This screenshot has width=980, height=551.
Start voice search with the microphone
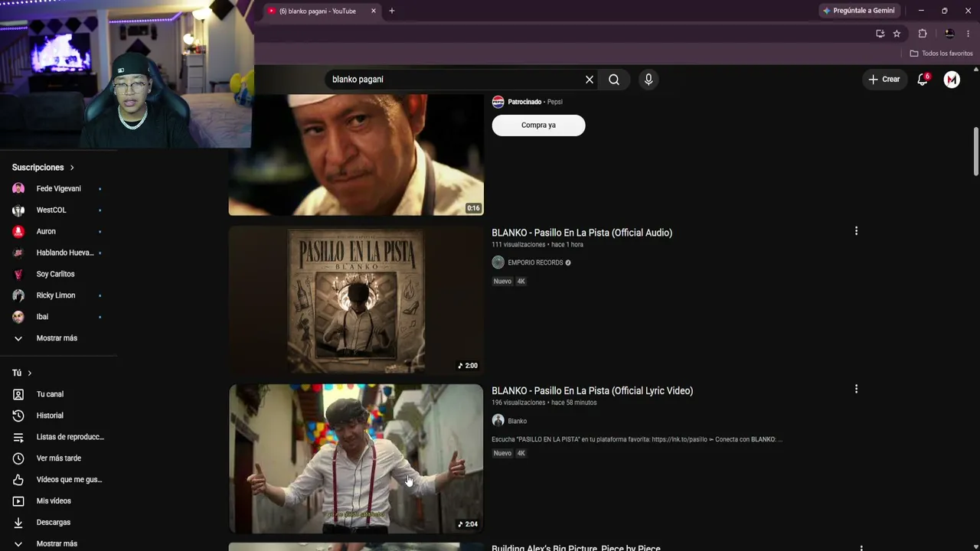[x=648, y=80]
